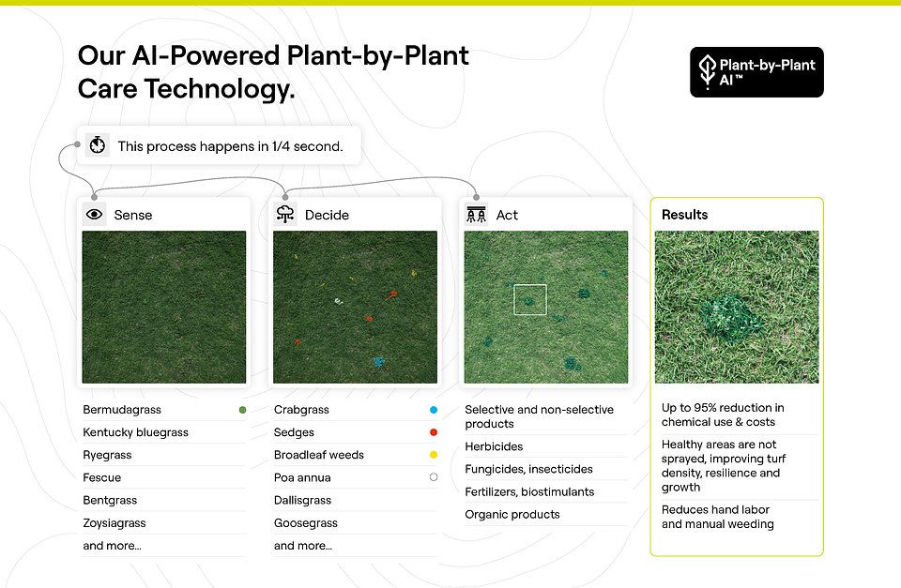Click the spray-nozzle icon header on the Act panel

pos(475,214)
